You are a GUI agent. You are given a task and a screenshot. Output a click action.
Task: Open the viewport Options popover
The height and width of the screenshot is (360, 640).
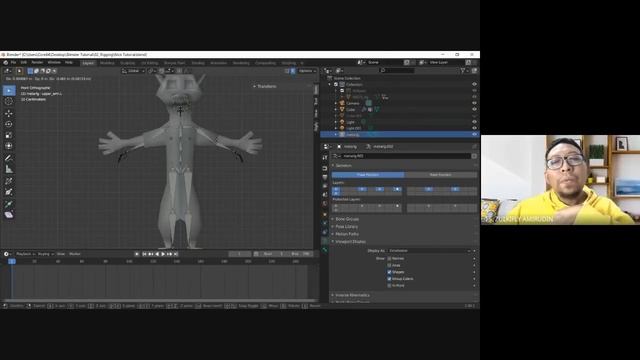tap(307, 71)
